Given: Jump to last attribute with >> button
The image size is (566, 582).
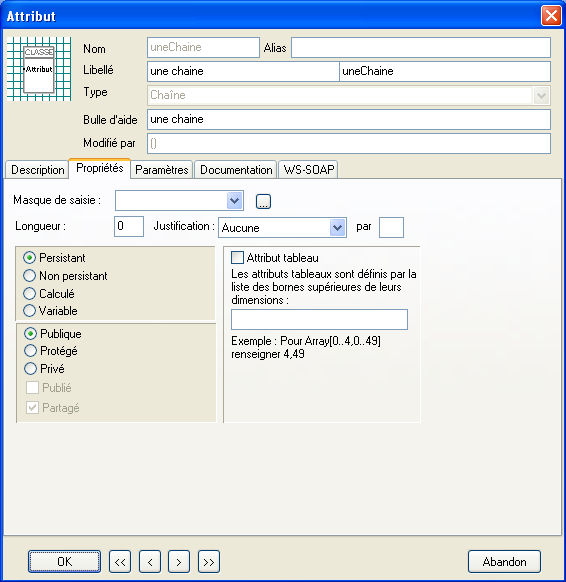Looking at the screenshot, I should click(x=209, y=562).
